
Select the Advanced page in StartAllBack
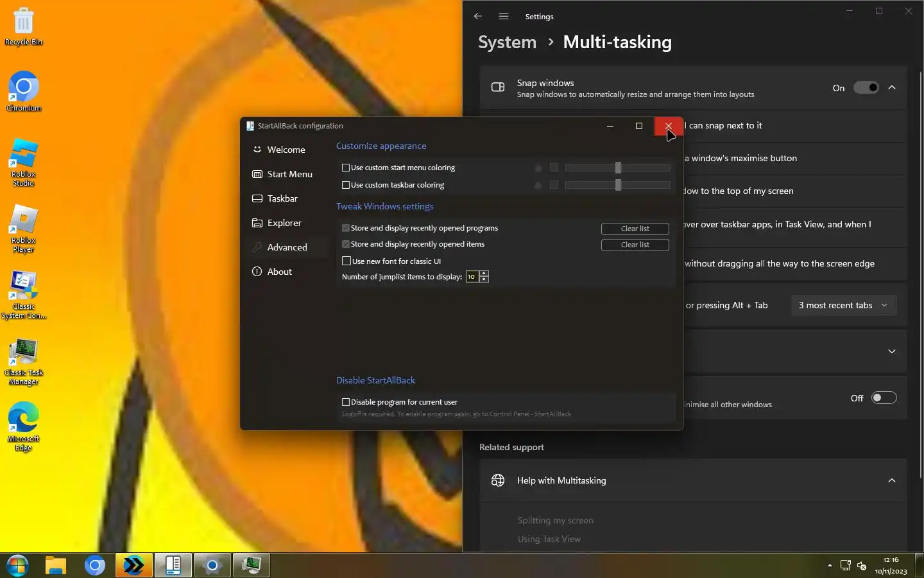[286, 247]
